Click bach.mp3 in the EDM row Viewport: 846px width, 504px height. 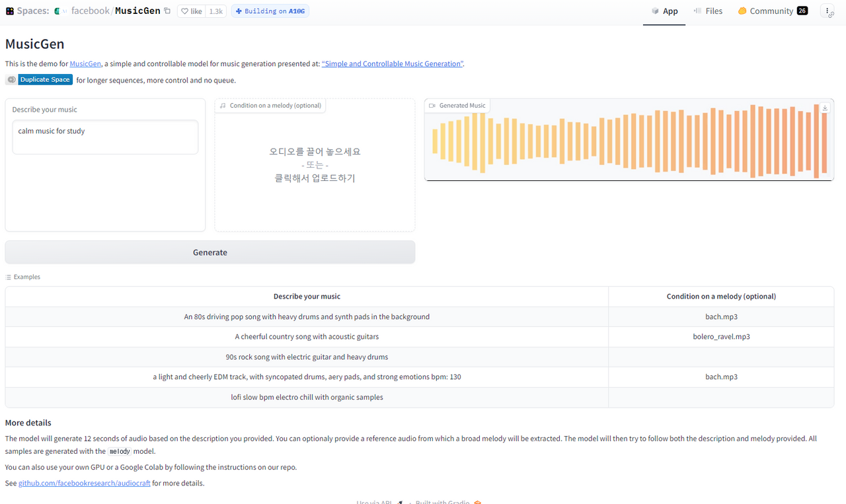pos(721,377)
